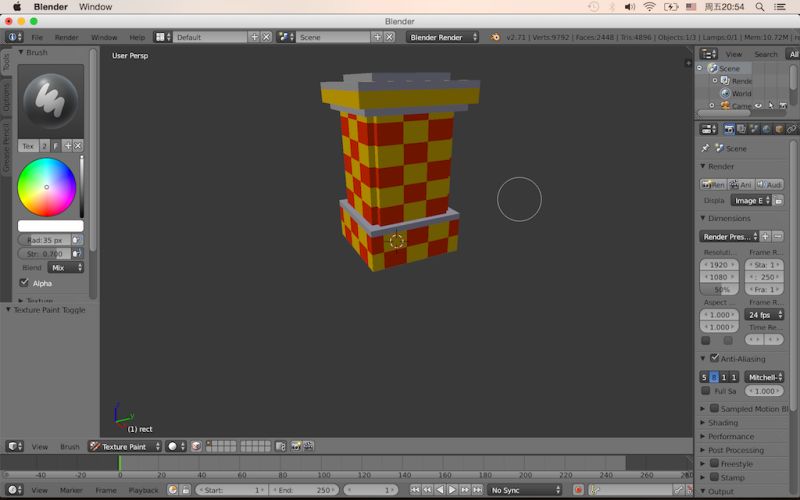800x500 pixels.
Task: Click the OpenGL render animation icon
Action: coord(308,446)
